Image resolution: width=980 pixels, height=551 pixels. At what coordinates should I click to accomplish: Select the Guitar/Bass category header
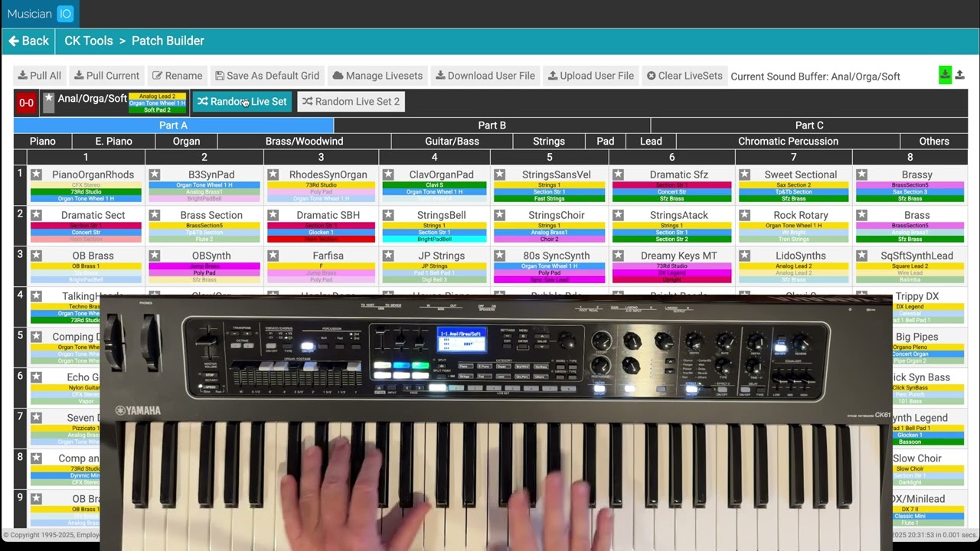452,141
